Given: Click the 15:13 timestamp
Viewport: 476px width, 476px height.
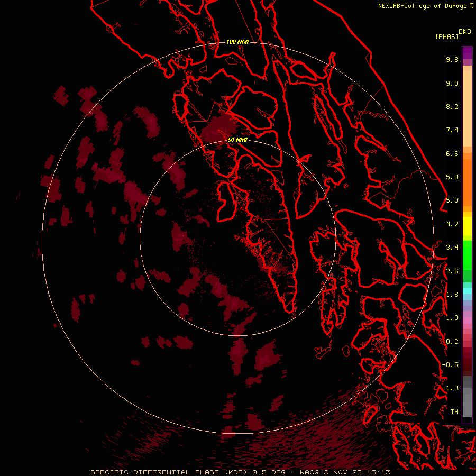Looking at the screenshot, I should tap(379, 472).
